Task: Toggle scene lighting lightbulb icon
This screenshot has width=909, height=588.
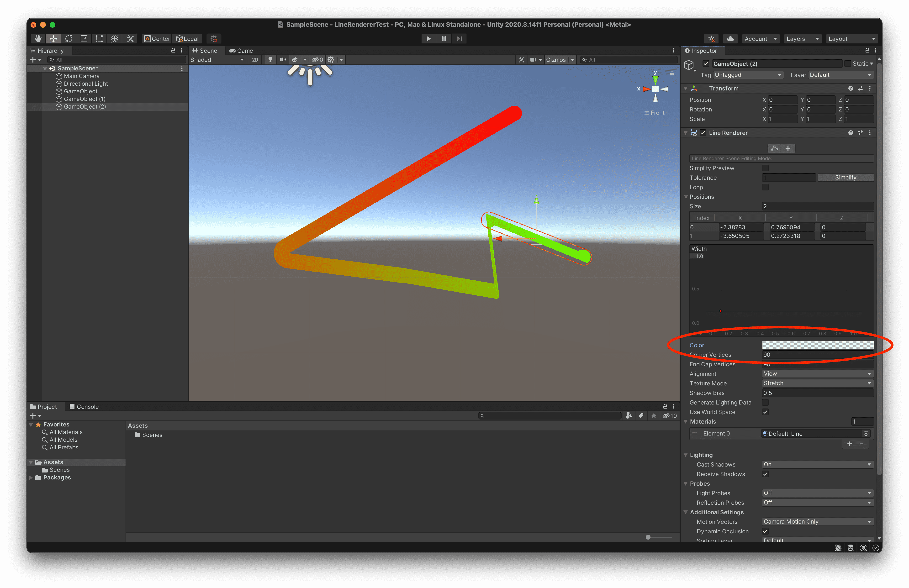Action: [270, 60]
